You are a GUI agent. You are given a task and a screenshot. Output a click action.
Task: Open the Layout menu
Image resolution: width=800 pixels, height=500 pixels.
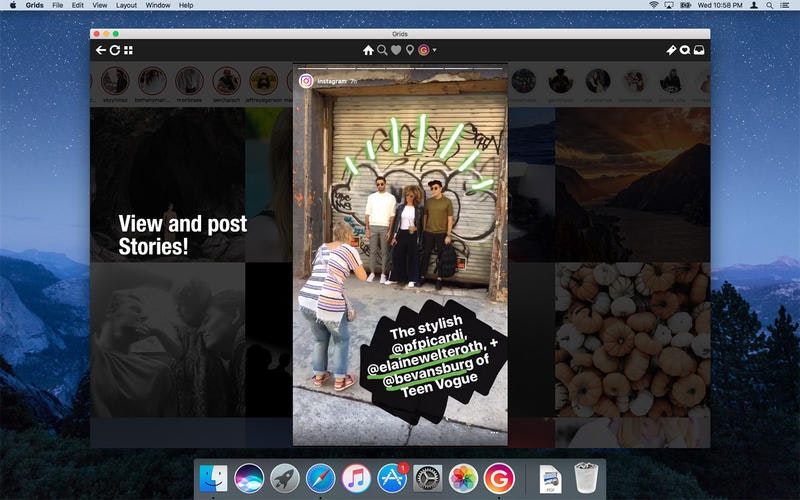(126, 5)
